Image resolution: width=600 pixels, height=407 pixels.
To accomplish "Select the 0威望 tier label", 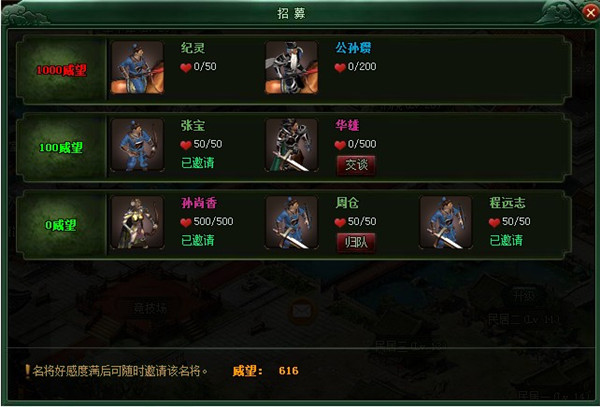I will [61, 225].
